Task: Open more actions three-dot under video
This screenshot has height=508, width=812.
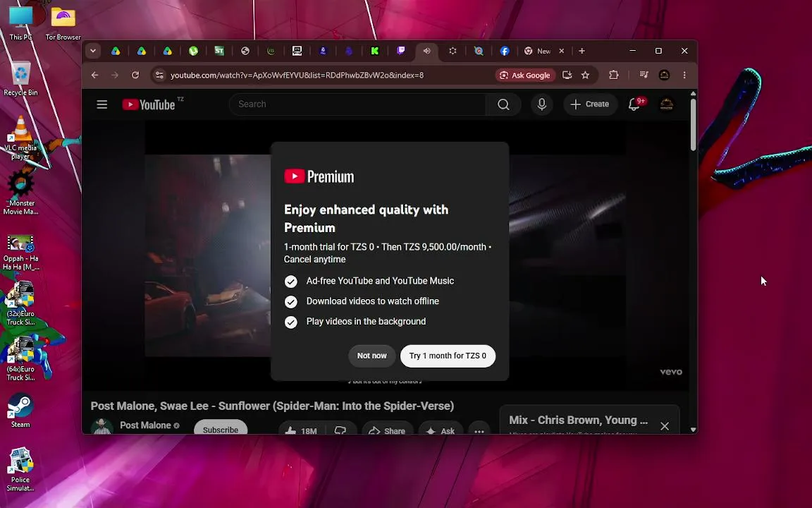Action: (x=479, y=429)
